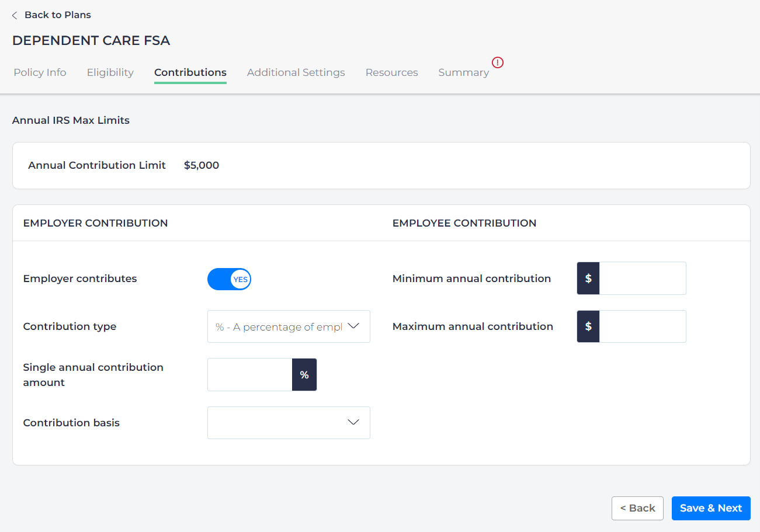760x532 pixels.
Task: Click the Back button at bottom
Action: coord(637,508)
